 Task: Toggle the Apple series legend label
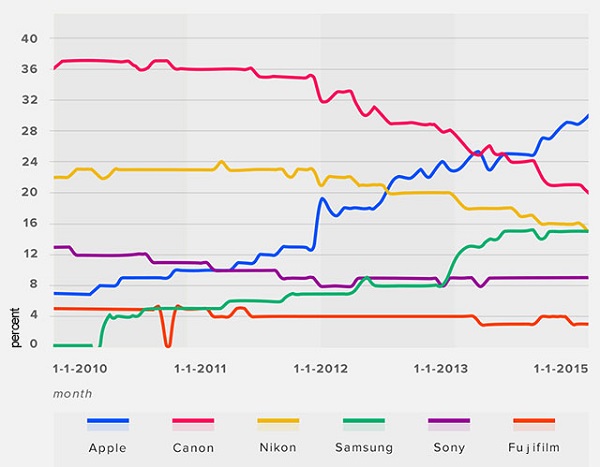108,446
